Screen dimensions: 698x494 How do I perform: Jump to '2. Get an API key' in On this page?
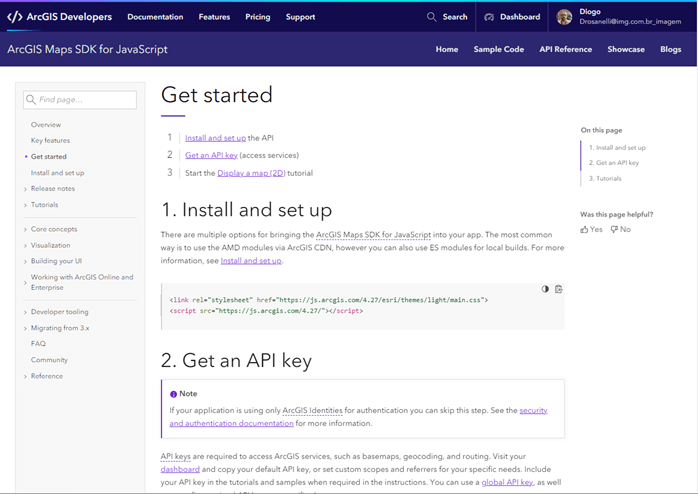pos(613,163)
